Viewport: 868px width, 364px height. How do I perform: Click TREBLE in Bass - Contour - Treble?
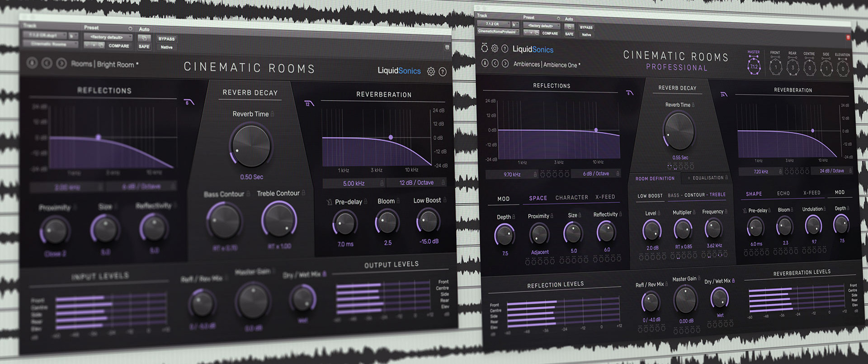[717, 194]
